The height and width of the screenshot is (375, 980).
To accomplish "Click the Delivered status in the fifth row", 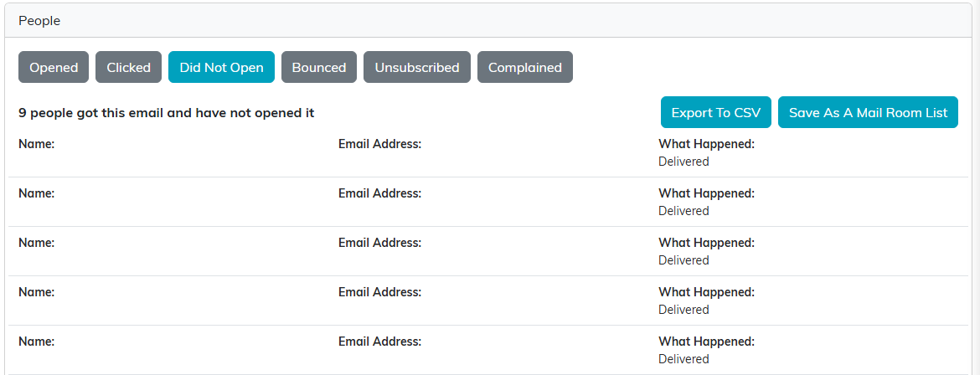I will [x=683, y=359].
